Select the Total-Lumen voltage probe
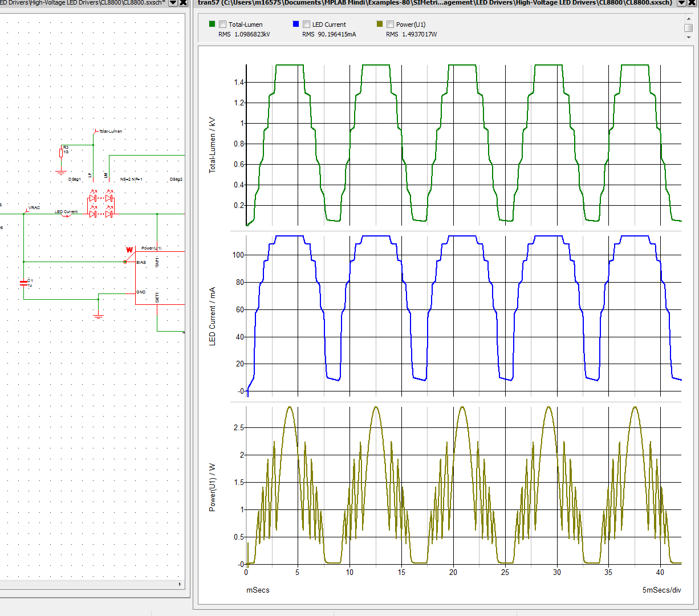 [x=96, y=131]
